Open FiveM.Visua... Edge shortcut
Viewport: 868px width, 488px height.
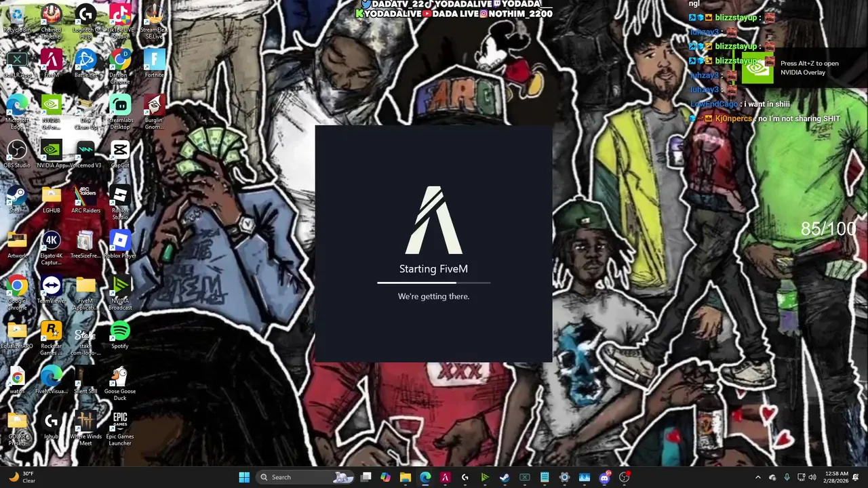(x=52, y=381)
